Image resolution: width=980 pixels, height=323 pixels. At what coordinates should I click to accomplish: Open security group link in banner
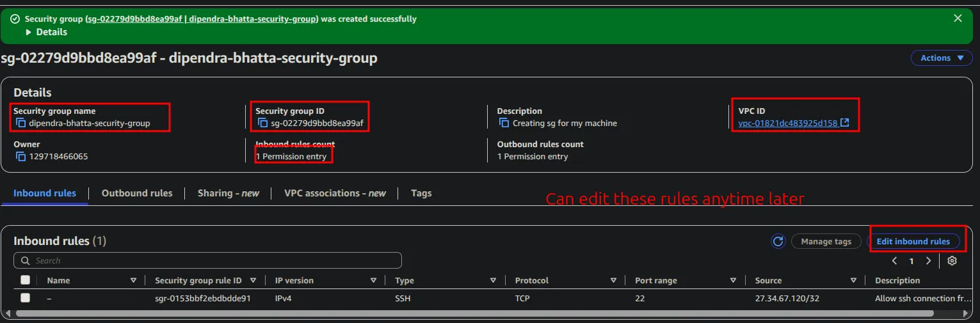[202, 19]
